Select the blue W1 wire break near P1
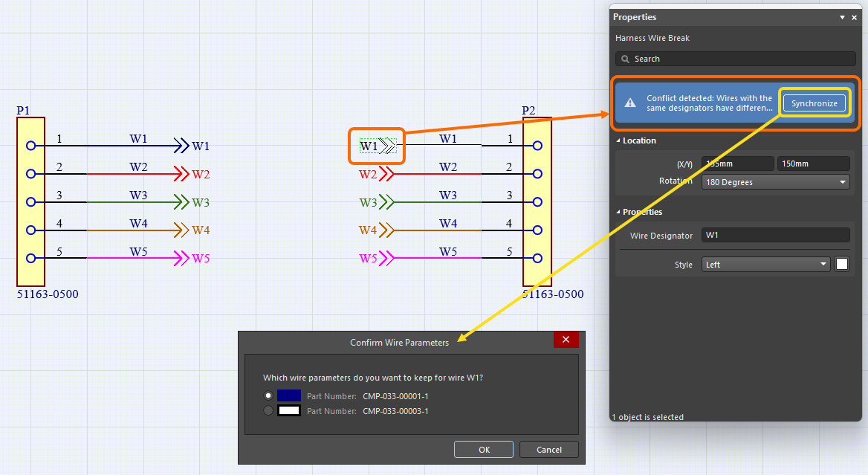The width and height of the screenshot is (868, 475). tap(192, 146)
